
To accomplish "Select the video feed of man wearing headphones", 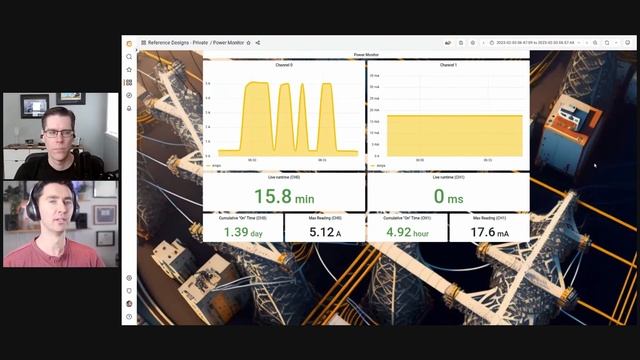I will [61, 224].
